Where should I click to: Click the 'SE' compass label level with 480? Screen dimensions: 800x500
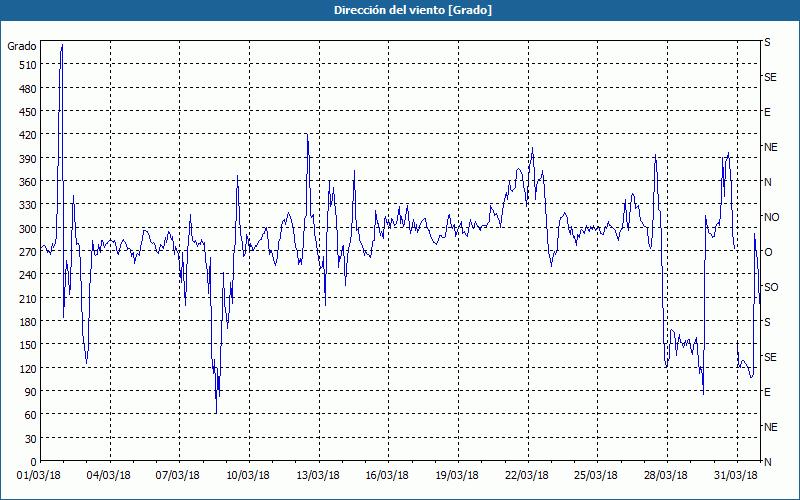coord(770,77)
